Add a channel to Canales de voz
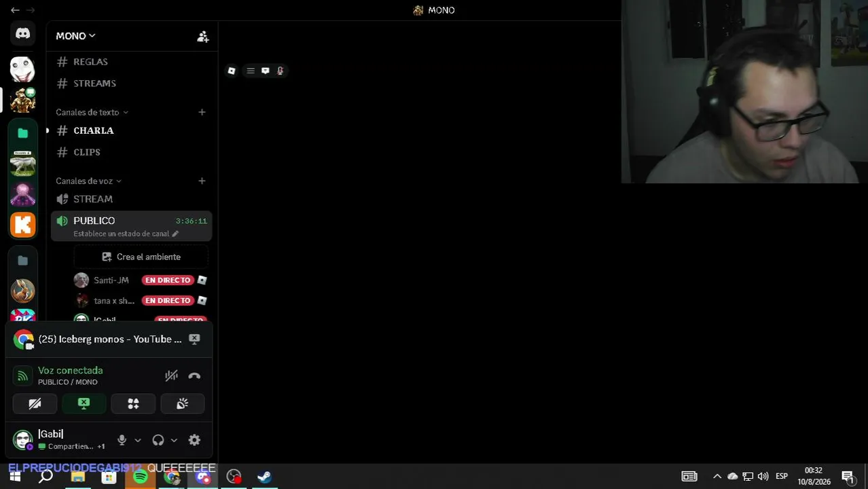Screen dimensions: 868x489 (x=202, y=181)
